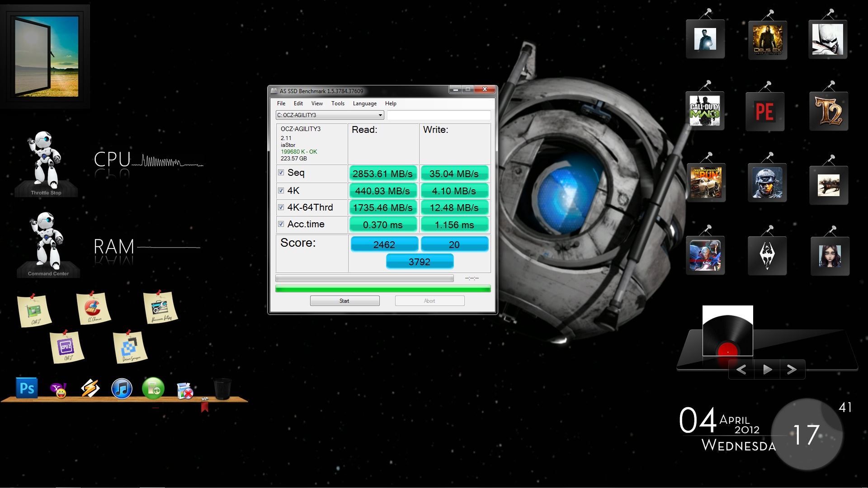Click the Seq read value 2853.61 MB/s

382,174
